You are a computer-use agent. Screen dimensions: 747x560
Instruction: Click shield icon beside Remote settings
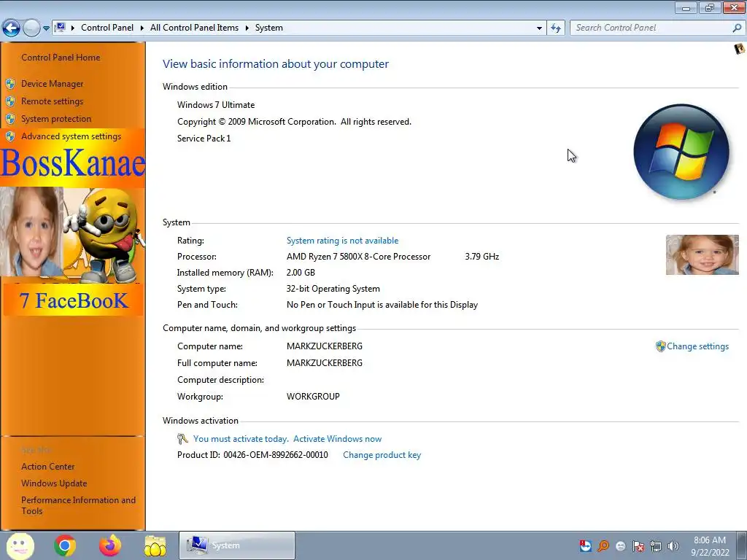point(10,101)
